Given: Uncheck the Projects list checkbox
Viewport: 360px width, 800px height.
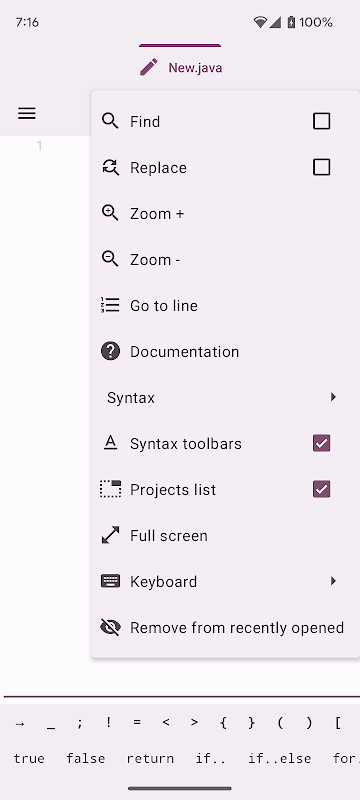Looking at the screenshot, I should (x=321, y=489).
